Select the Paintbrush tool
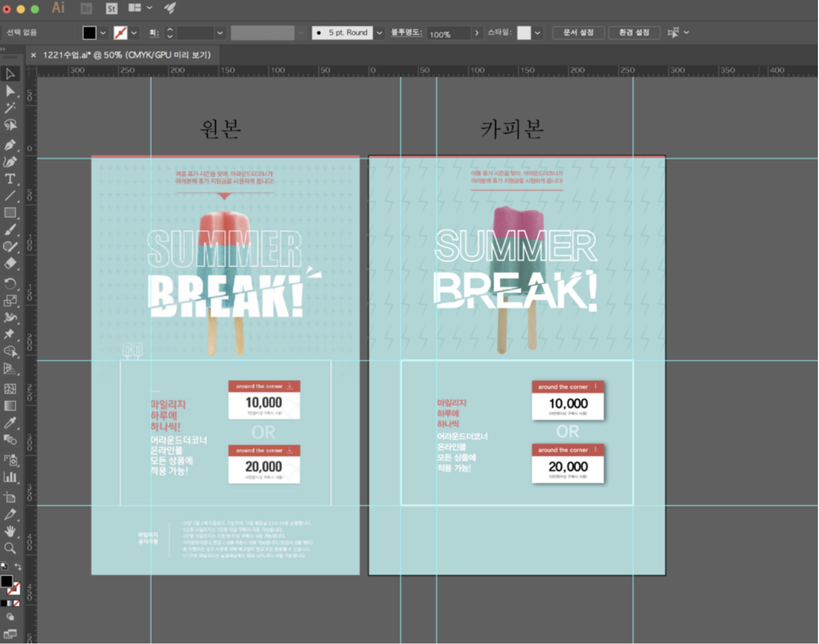819x644 pixels. click(x=10, y=230)
